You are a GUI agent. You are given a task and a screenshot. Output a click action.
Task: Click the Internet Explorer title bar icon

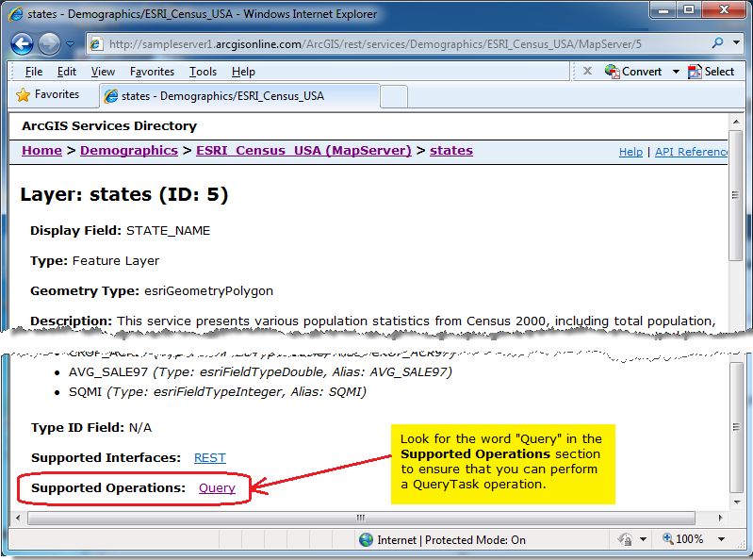[x=16, y=14]
